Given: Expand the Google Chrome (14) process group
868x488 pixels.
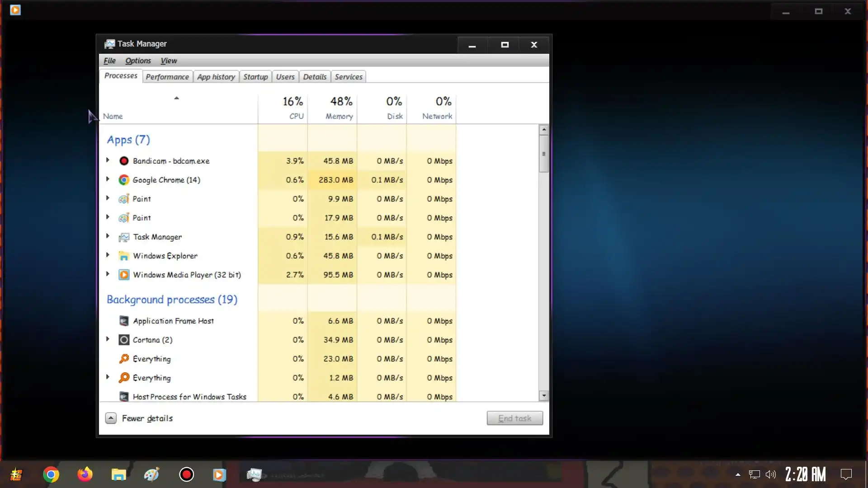Looking at the screenshot, I should point(108,179).
